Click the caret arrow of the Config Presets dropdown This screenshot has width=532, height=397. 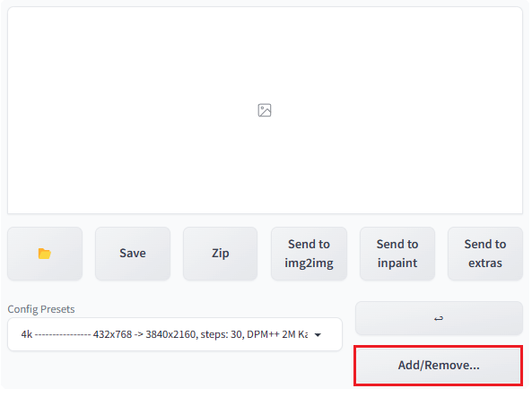[318, 335]
